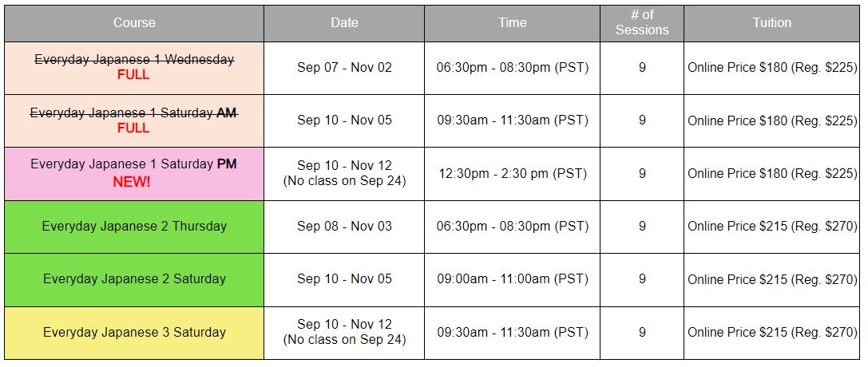
Task: Click the 12:30pm - 2:30 pm time cell
Action: point(512,174)
